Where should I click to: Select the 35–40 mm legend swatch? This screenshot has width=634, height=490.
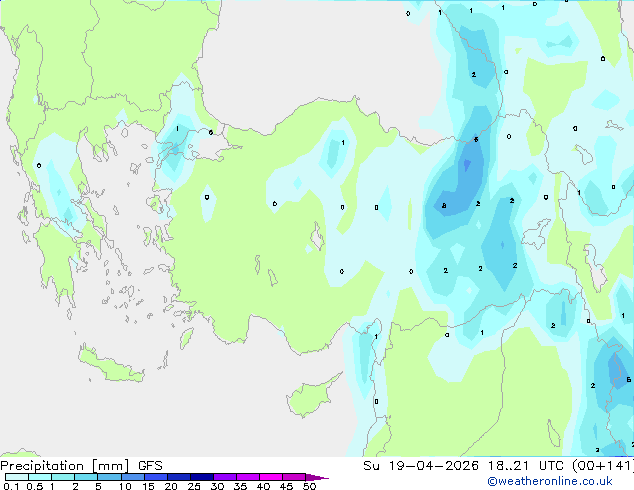(x=248, y=477)
